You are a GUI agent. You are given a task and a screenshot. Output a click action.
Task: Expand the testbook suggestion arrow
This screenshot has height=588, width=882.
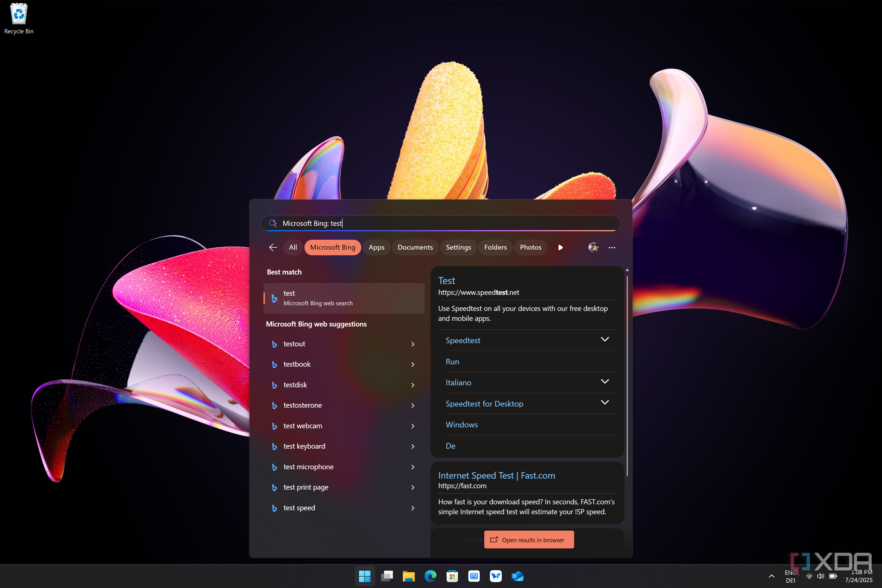413,364
